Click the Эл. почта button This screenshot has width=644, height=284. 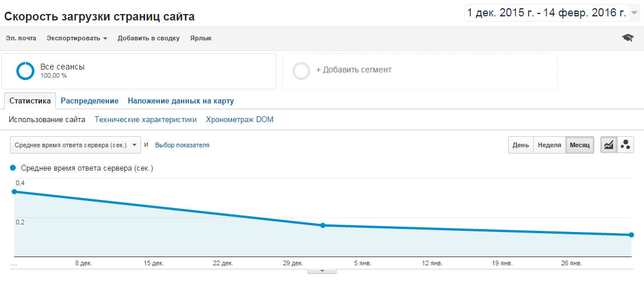click(x=21, y=39)
